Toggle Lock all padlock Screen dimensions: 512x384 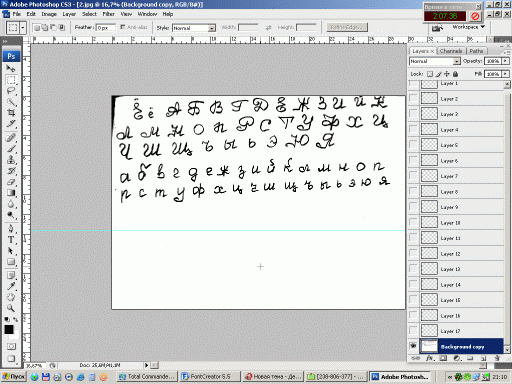click(x=456, y=74)
